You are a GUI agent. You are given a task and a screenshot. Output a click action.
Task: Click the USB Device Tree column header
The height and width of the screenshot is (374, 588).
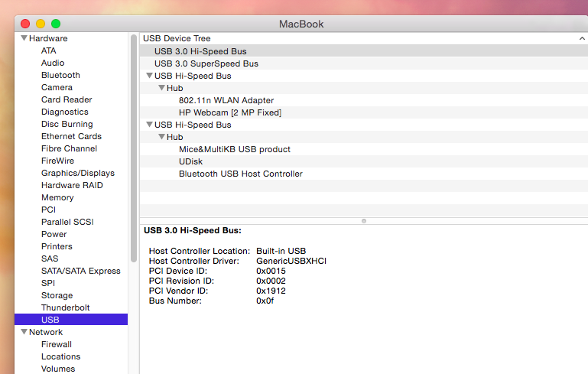click(x=177, y=38)
